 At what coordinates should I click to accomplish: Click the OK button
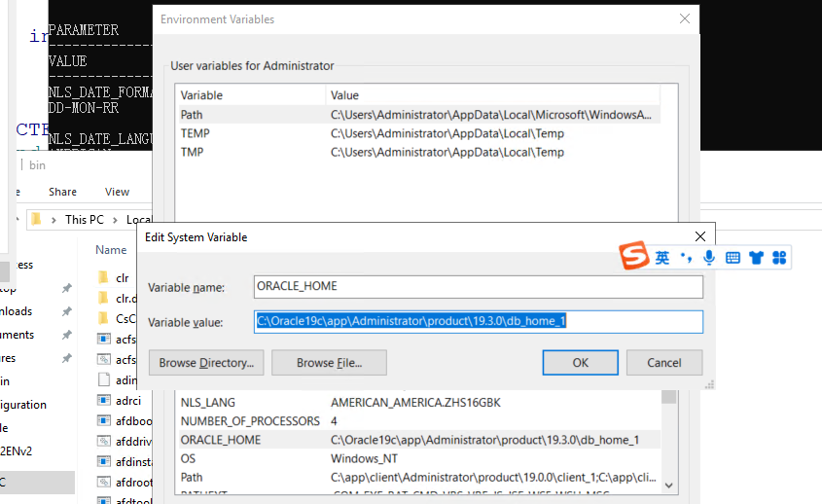[x=580, y=363]
